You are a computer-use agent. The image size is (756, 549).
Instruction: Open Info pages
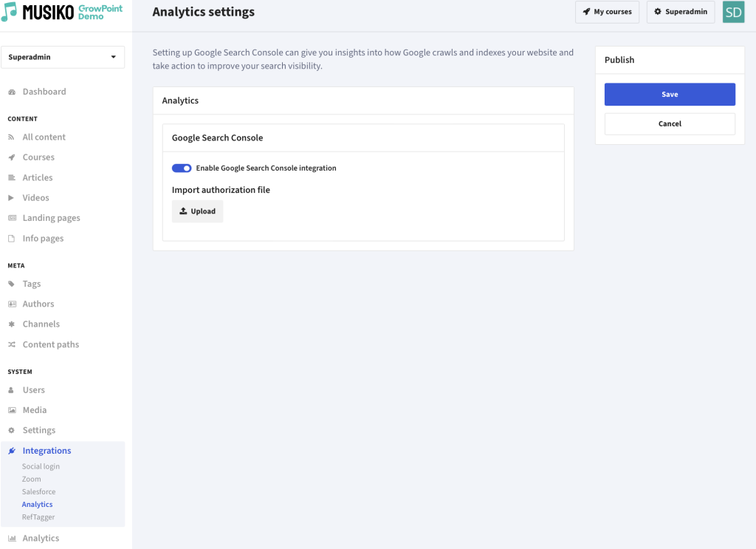[43, 239]
